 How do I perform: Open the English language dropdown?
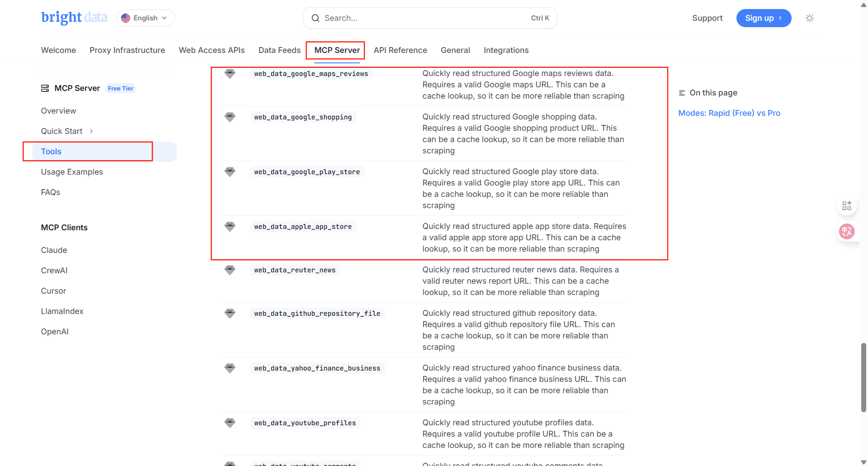[145, 18]
